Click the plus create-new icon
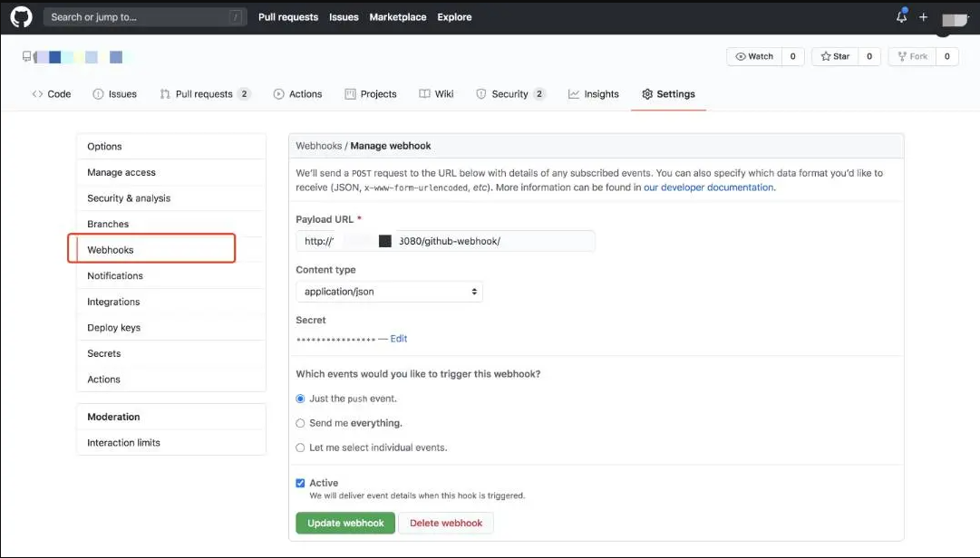The height and width of the screenshot is (558, 980). (923, 17)
